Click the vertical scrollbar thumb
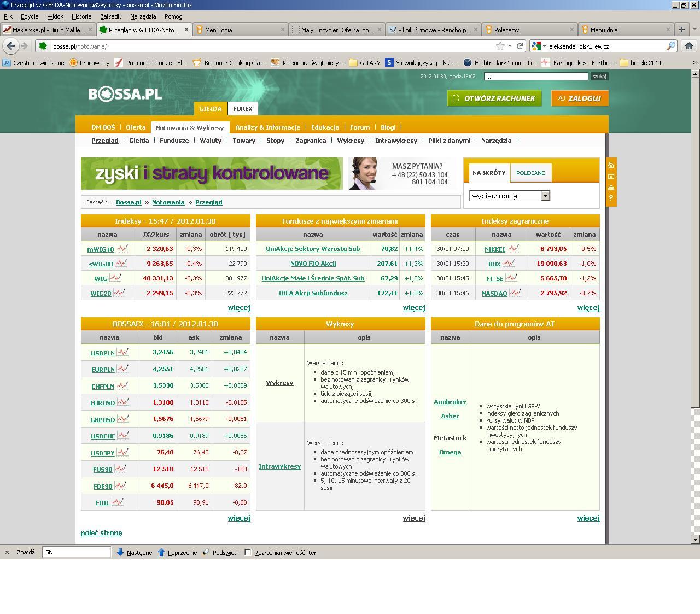700x614 pixels. point(695,243)
